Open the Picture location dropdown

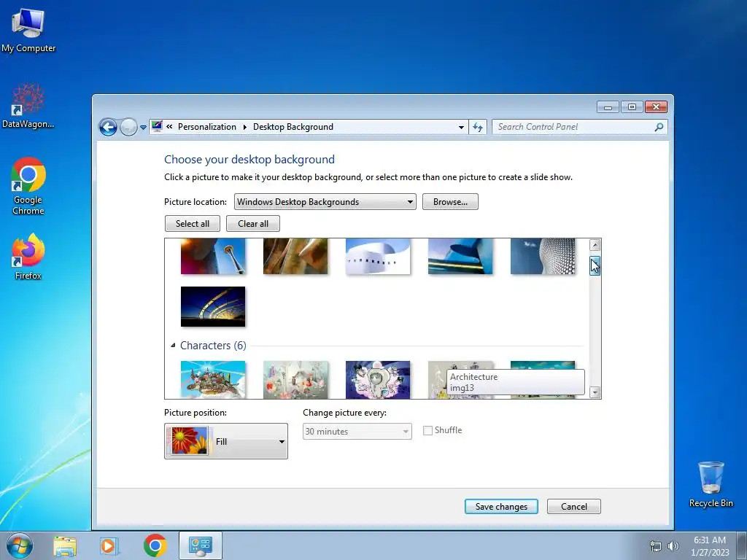325,202
